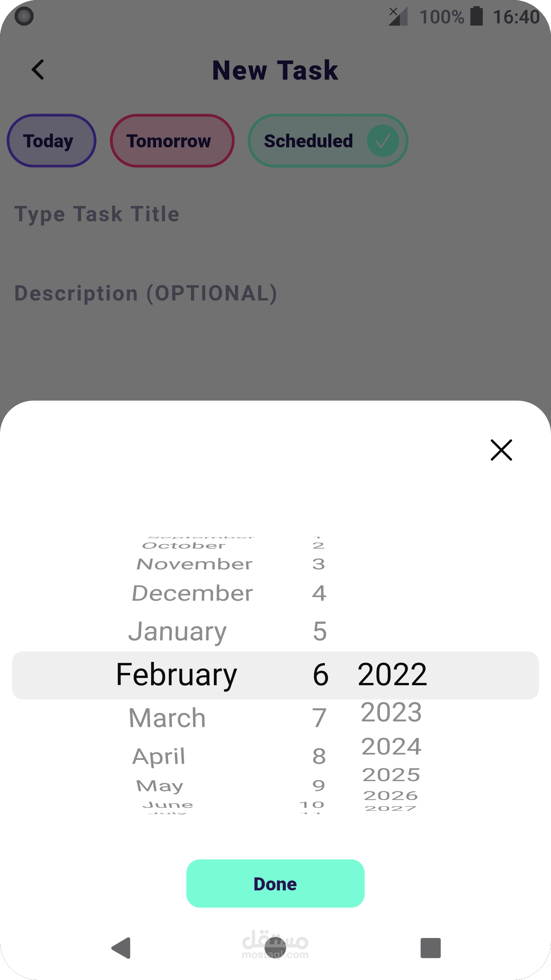Confirm the date with Done button

275,884
